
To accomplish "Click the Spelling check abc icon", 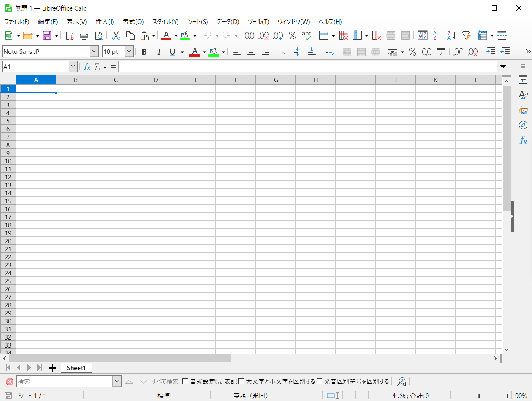I will (307, 36).
